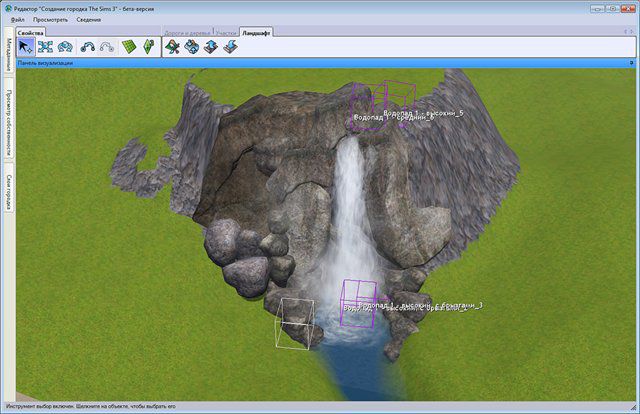Click the move object tool icon
640x414 pixels.
pos(45,47)
